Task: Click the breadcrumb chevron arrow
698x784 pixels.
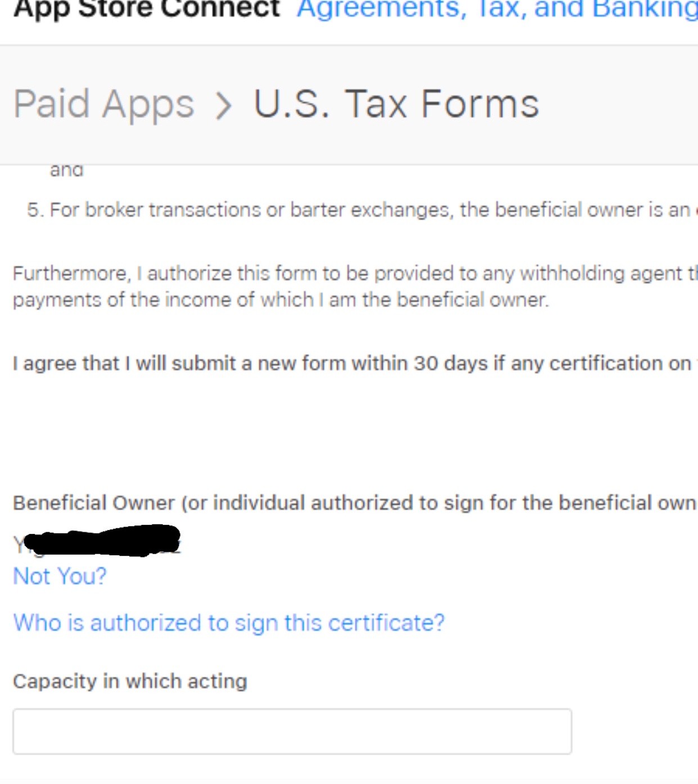Action: (224, 105)
